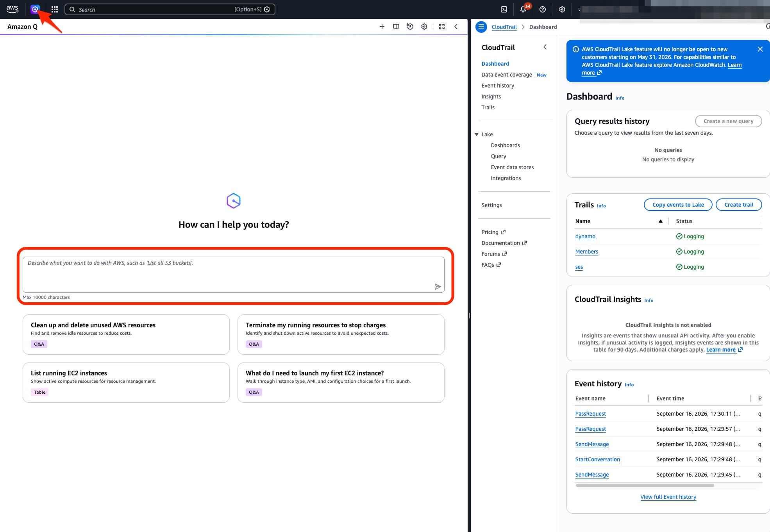The height and width of the screenshot is (532, 770).
Task: Open SendMessage event at 17:29:45
Action: [x=592, y=475]
